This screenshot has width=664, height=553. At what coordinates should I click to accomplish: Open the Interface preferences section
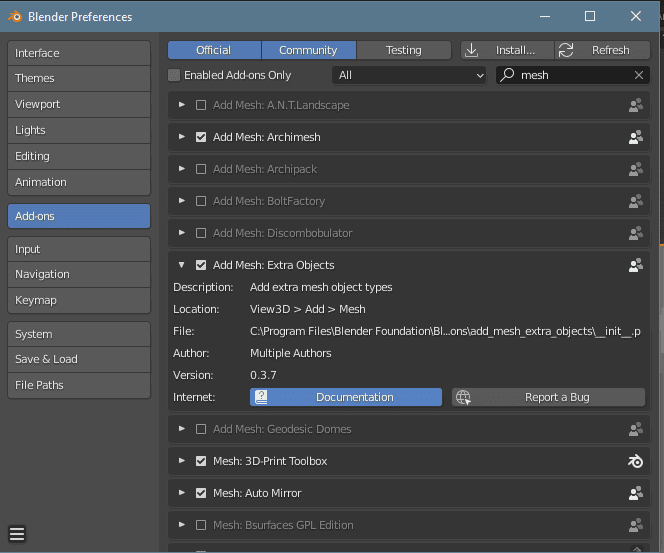(x=79, y=53)
